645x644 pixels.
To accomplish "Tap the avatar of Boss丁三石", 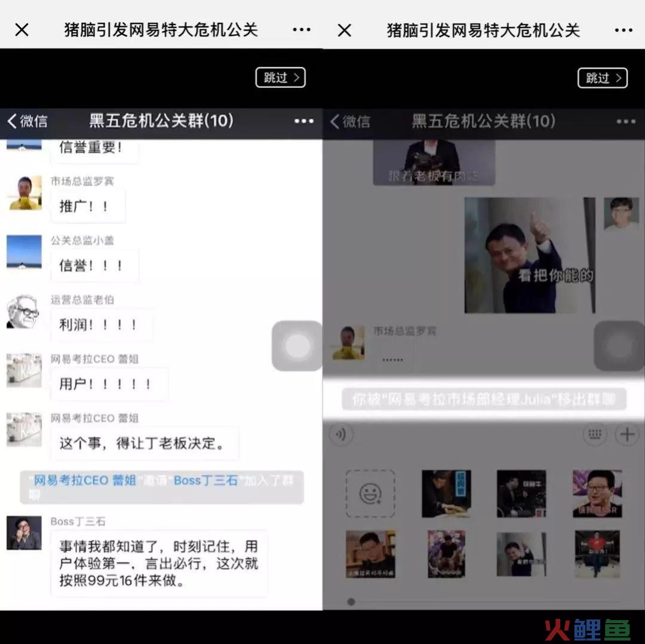I will pyautogui.click(x=24, y=533).
